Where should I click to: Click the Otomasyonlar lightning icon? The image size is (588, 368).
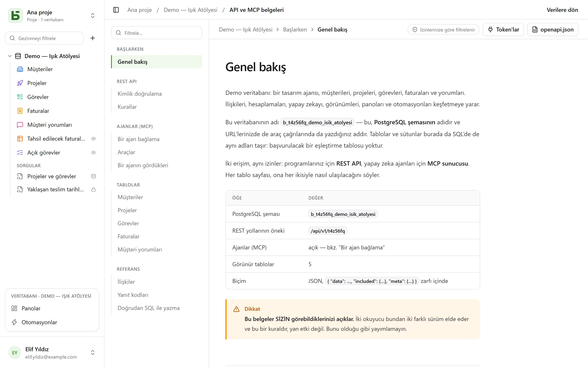[x=14, y=322]
